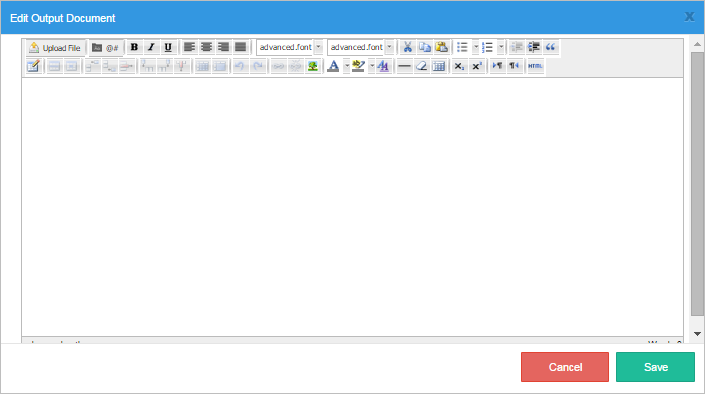This screenshot has height=394, width=705.
Task: Click the Save button
Action: 655,367
